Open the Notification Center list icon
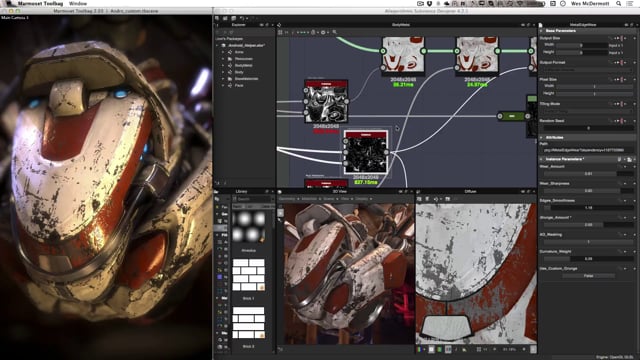The image size is (640, 360). [x=631, y=3]
